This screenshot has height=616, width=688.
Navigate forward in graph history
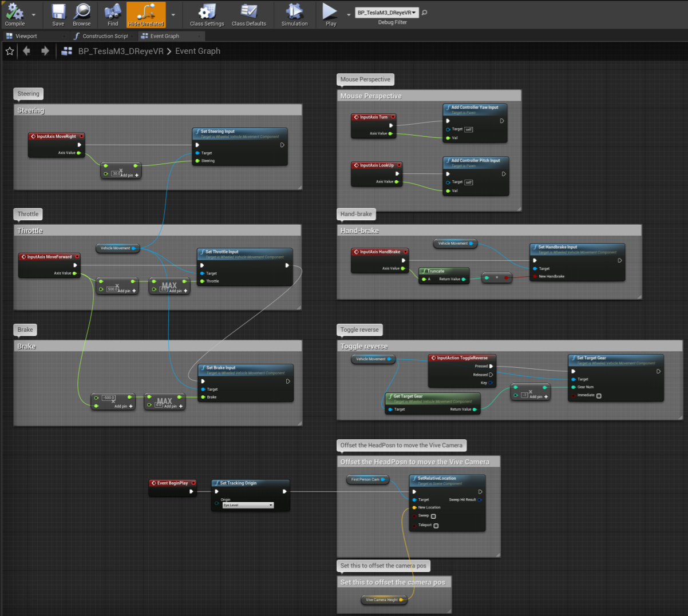pyautogui.click(x=45, y=51)
